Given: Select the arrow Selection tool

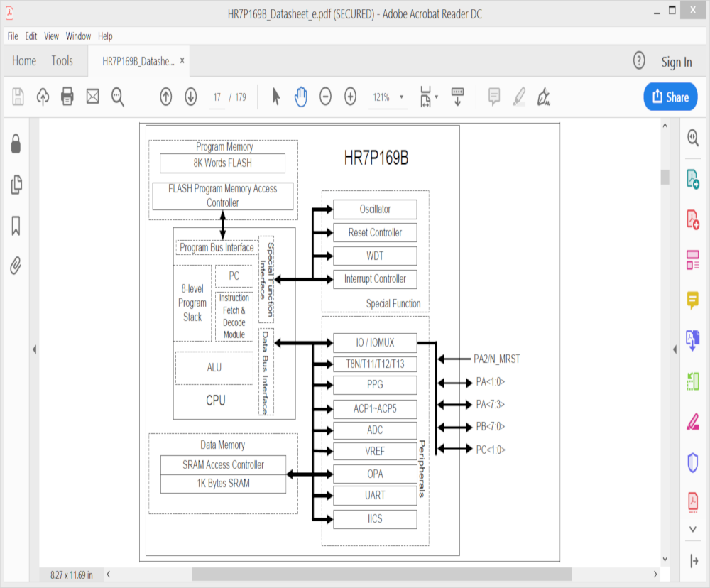Looking at the screenshot, I should point(275,97).
